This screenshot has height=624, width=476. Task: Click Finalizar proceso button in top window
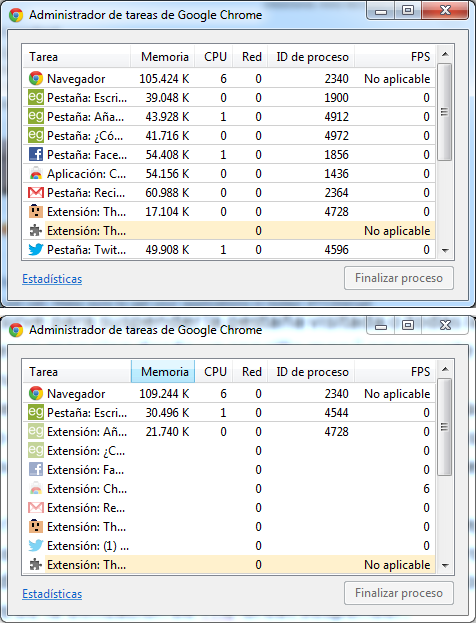pos(399,278)
